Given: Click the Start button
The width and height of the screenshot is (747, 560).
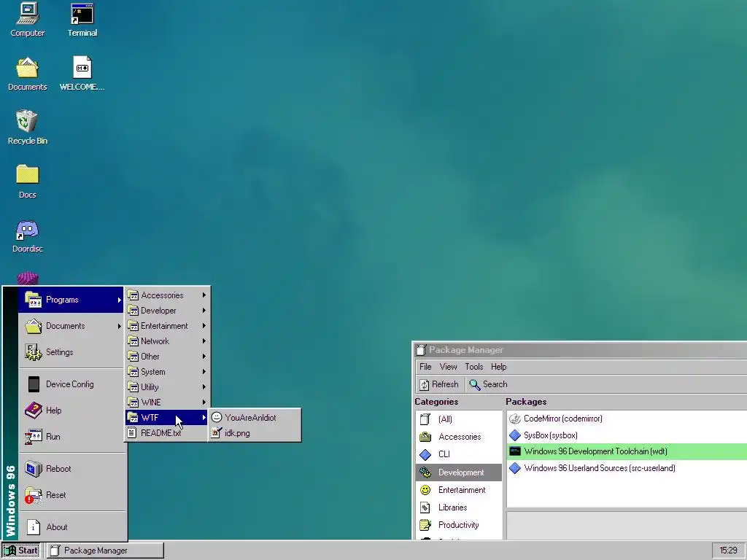Looking at the screenshot, I should click(21, 551).
